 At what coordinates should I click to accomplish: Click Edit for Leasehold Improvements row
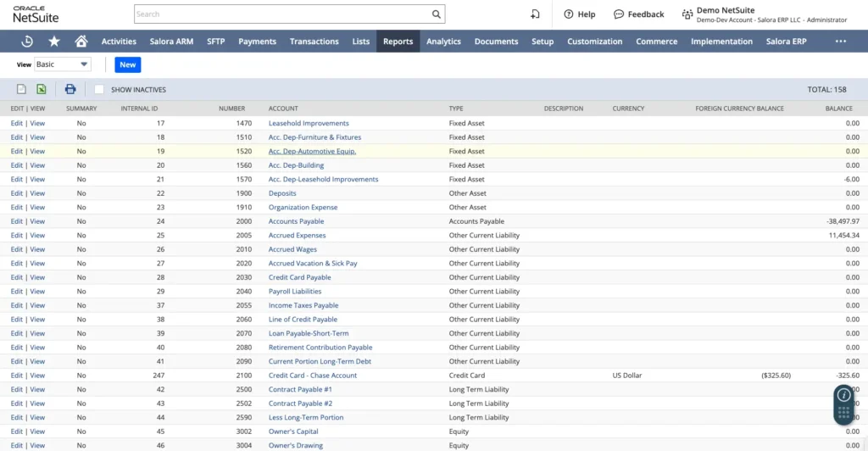point(16,123)
